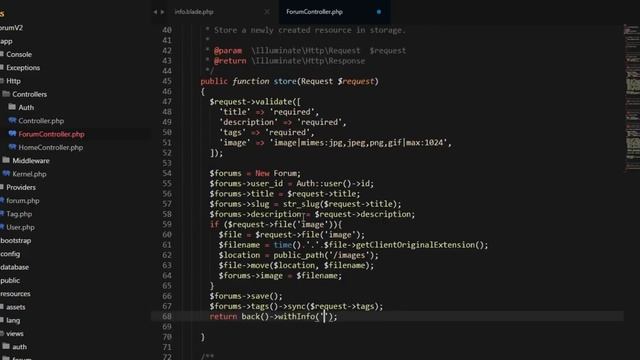This screenshot has width=640, height=360.
Task: Open forum.php model file
Action: point(22,200)
